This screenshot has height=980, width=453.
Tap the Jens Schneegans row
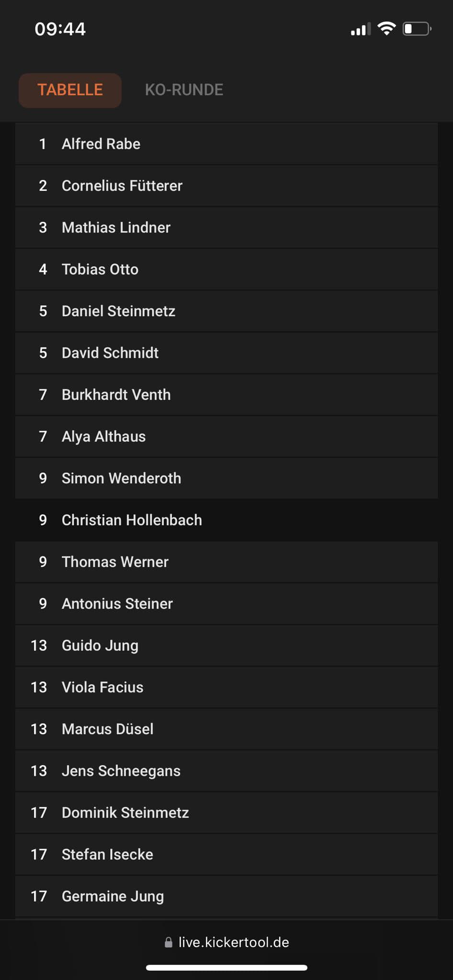click(226, 771)
